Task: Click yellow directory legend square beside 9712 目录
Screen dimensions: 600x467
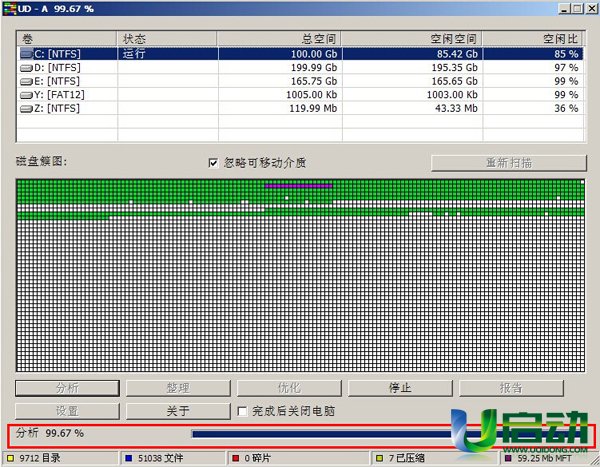Action: pyautogui.click(x=10, y=458)
